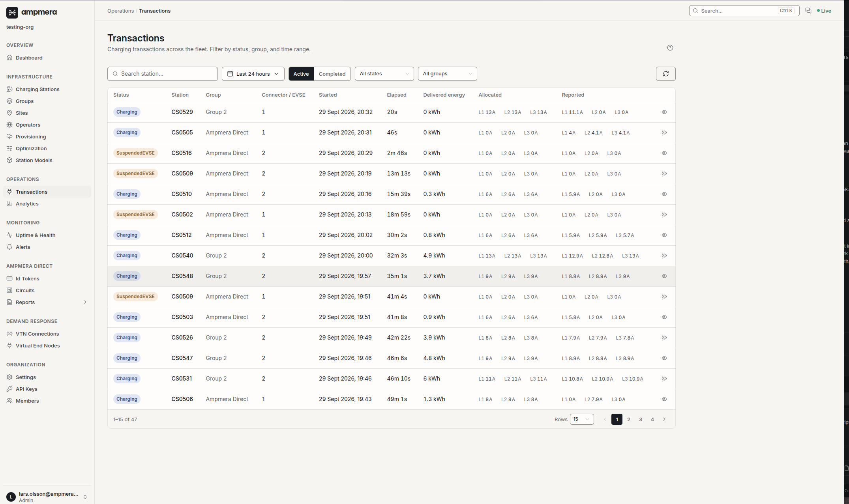Open Analytics in the sidebar
This screenshot has width=849, height=504.
click(47, 203)
